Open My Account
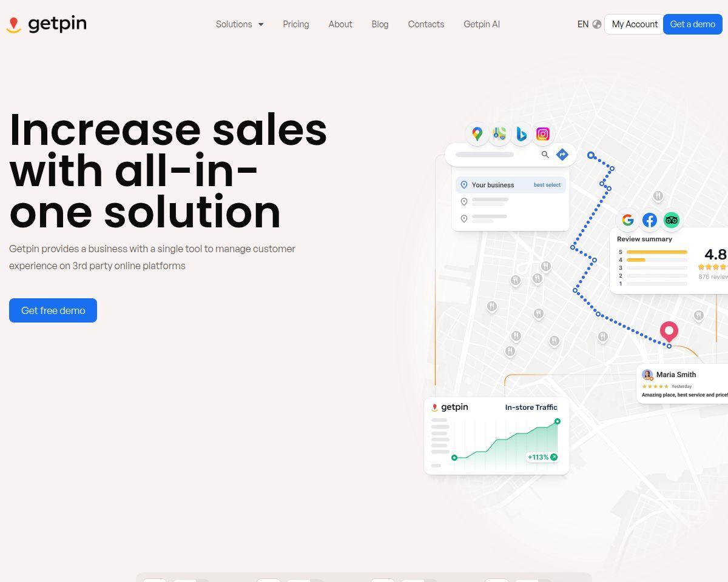 635,24
